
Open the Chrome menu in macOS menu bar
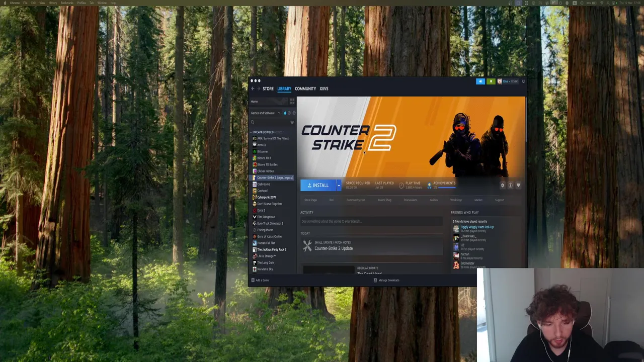(x=15, y=3)
